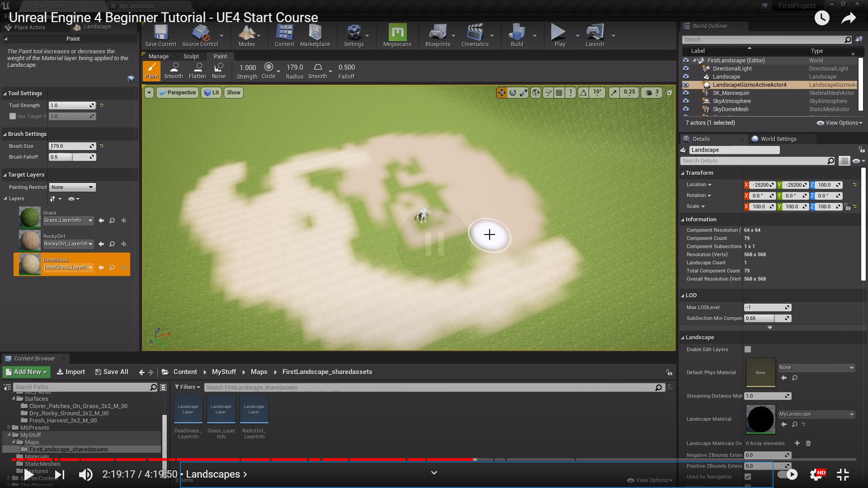Image resolution: width=868 pixels, height=488 pixels.
Task: Click Save Current in the toolbar
Action: coord(160,35)
